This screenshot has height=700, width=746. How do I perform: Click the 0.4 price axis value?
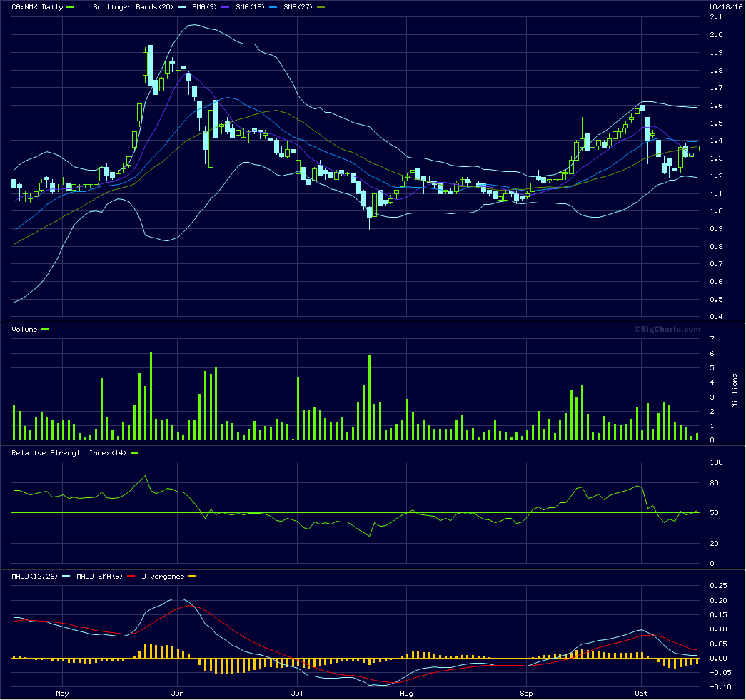pos(716,317)
